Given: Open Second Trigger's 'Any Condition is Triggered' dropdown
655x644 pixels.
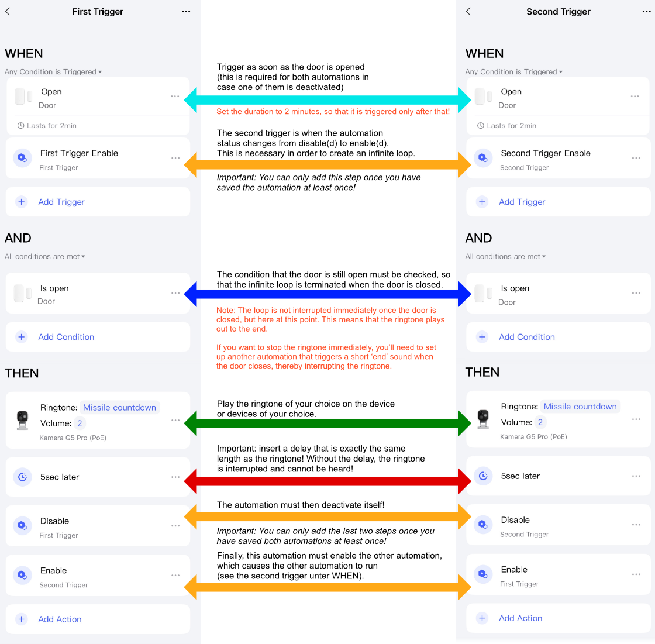Looking at the screenshot, I should click(x=514, y=72).
